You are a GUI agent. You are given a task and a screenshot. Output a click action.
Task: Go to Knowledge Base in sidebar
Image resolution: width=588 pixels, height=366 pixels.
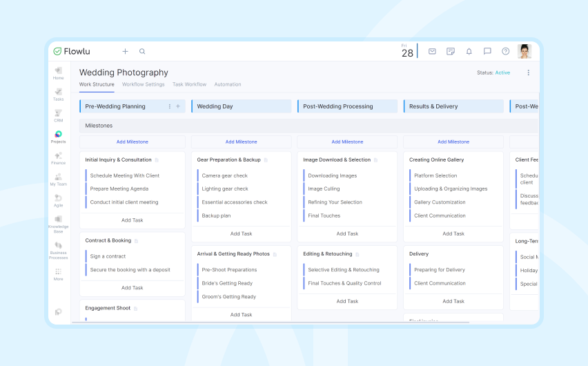[58, 224]
